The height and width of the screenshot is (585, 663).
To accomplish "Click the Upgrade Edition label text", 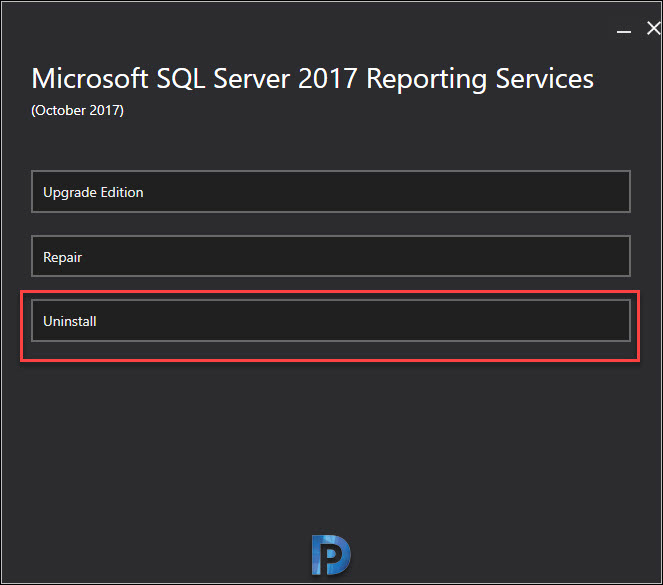I will [93, 192].
